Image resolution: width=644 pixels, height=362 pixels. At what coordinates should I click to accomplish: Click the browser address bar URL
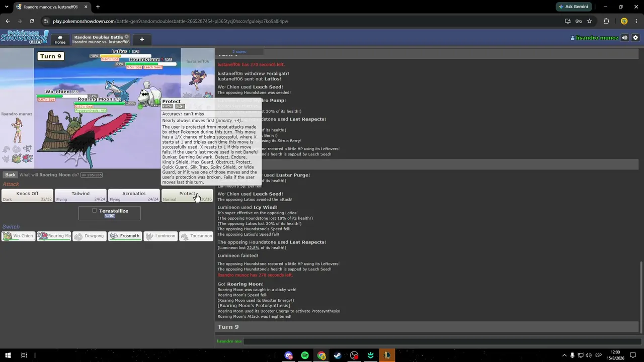[x=171, y=21]
